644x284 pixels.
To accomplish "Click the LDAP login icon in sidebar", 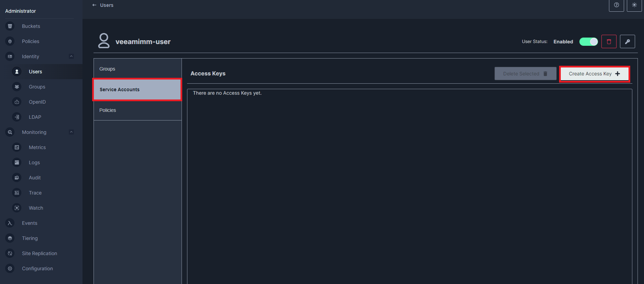I will pyautogui.click(x=17, y=117).
